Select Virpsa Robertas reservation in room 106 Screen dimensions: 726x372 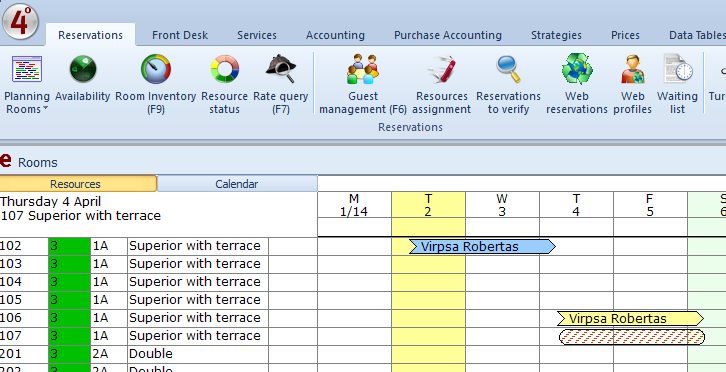pyautogui.click(x=631, y=319)
